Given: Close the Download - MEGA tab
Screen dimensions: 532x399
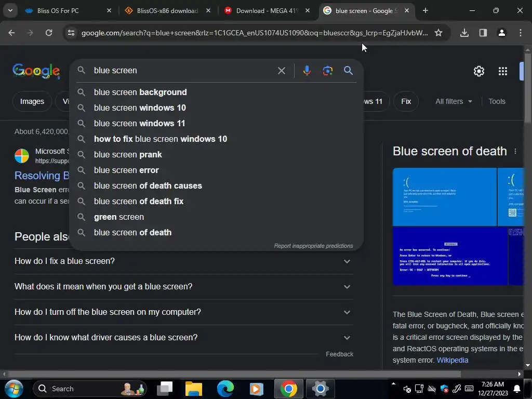Looking at the screenshot, I should tap(308, 10).
